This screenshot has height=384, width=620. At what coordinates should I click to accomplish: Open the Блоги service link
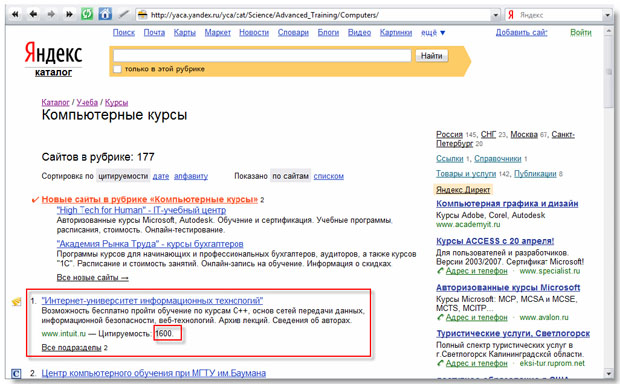click(x=328, y=32)
